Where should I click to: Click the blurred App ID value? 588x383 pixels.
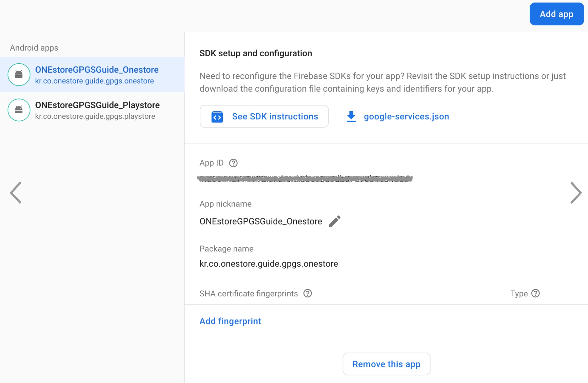pyautogui.click(x=305, y=178)
